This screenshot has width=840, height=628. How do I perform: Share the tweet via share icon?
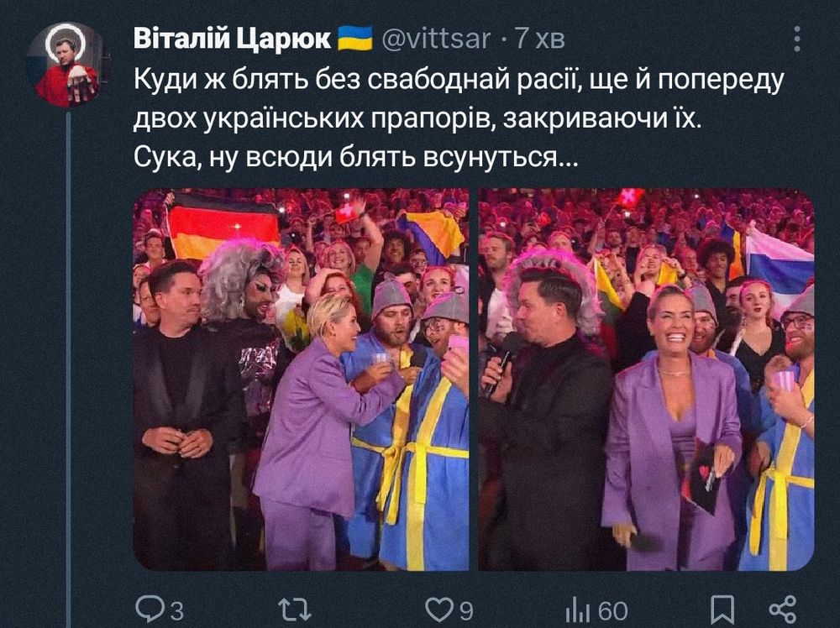pos(783,610)
